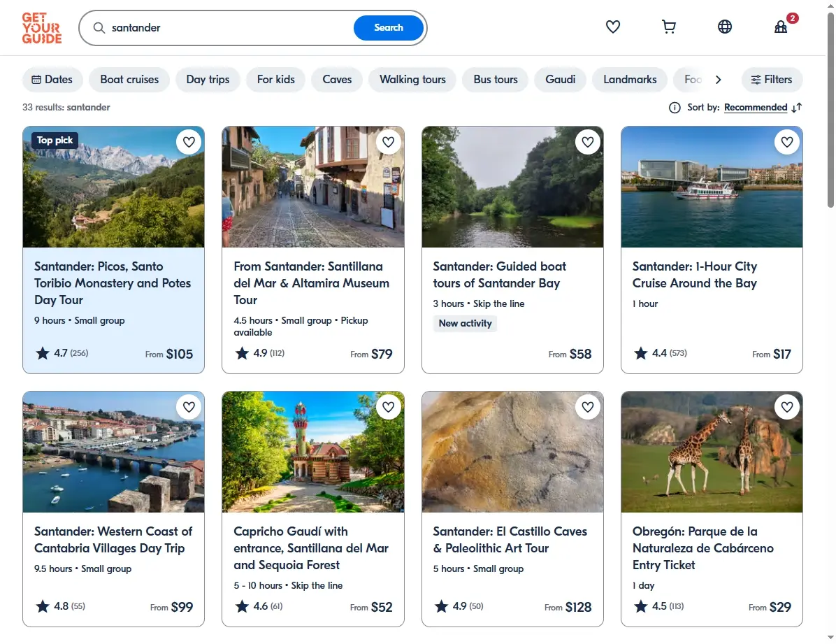The image size is (836, 644).
Task: Select the Caves filter chip
Action: pos(337,80)
